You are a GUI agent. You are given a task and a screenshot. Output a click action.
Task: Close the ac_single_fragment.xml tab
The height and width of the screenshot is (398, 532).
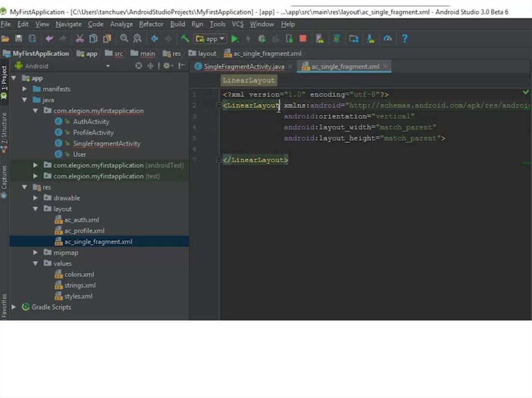click(385, 67)
